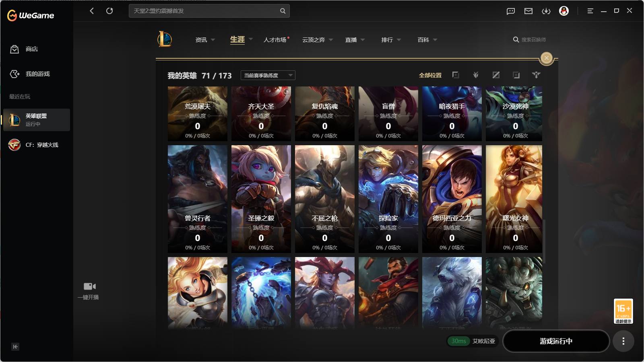Filter heroes by bottom lane position icon

point(516,75)
